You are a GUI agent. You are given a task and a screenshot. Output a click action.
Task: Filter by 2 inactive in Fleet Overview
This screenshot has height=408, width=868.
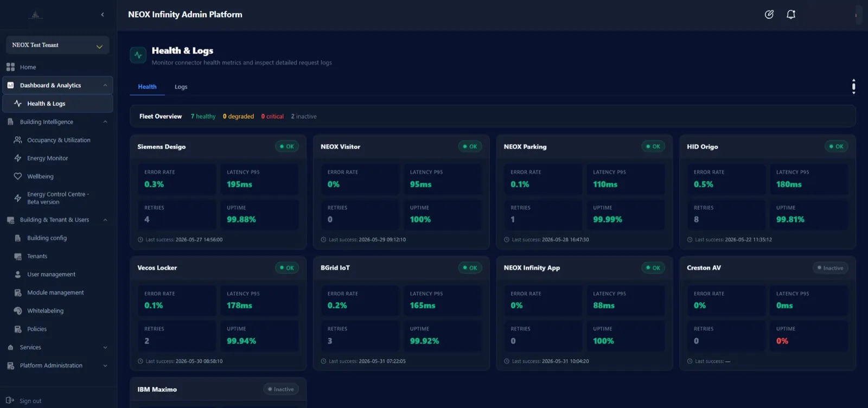(x=304, y=117)
